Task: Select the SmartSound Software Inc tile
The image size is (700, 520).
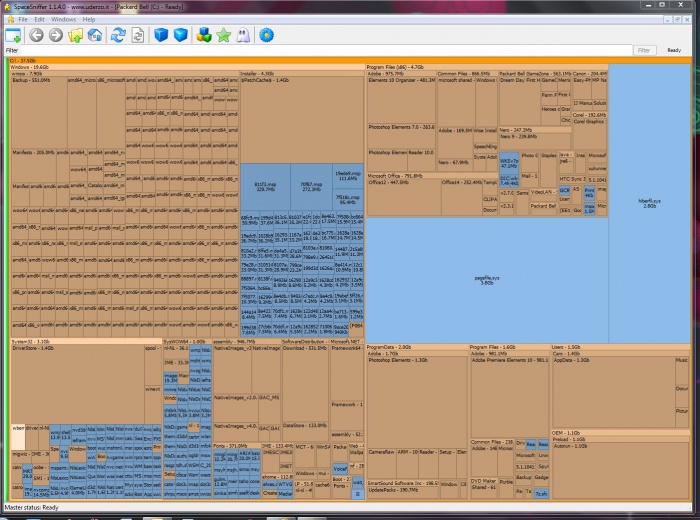Action: click(x=403, y=483)
